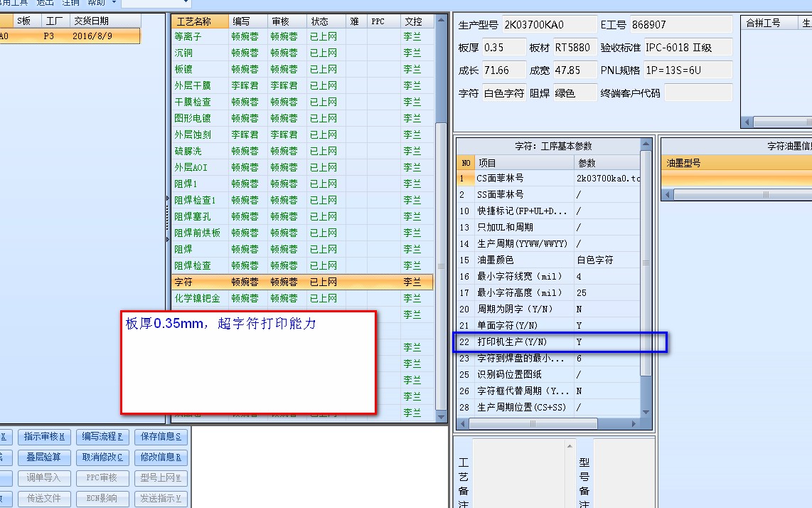Viewport: 812px width, 508px height.
Task: Select the 外层AOI process row
Action: tap(302, 167)
